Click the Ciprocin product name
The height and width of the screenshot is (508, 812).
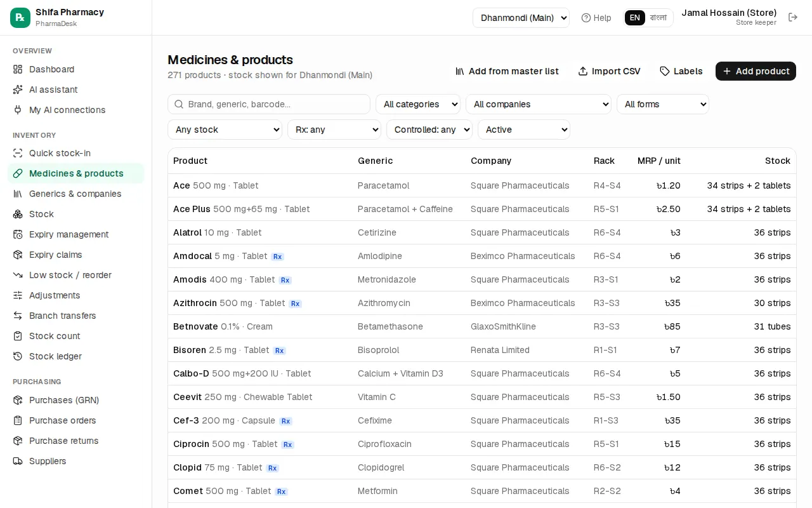point(191,444)
